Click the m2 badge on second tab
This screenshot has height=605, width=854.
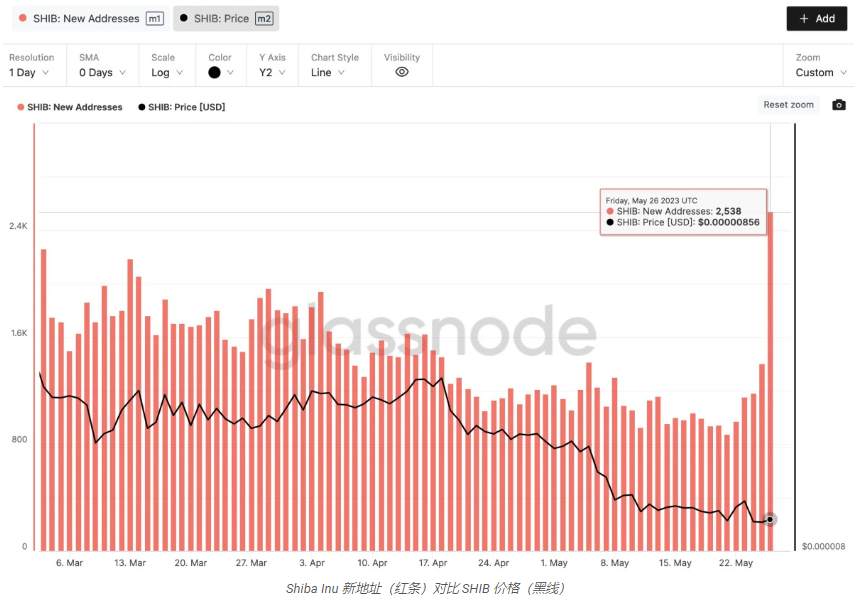(x=264, y=19)
